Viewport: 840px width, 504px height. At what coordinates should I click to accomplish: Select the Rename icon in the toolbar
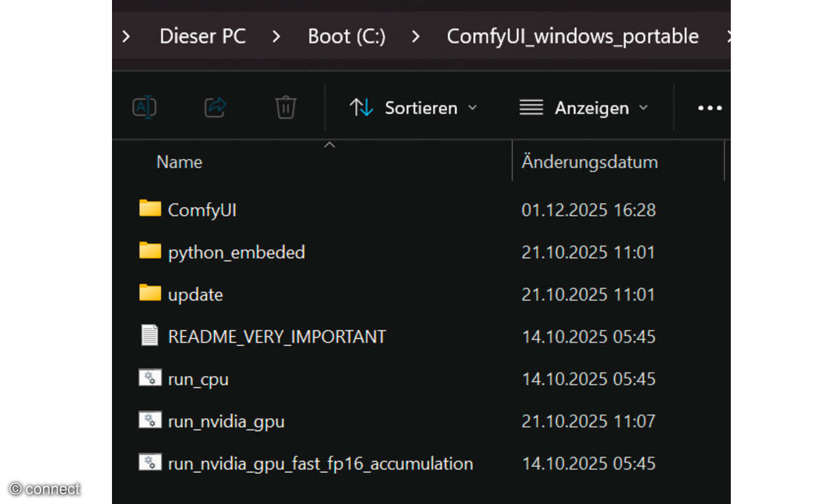(144, 107)
